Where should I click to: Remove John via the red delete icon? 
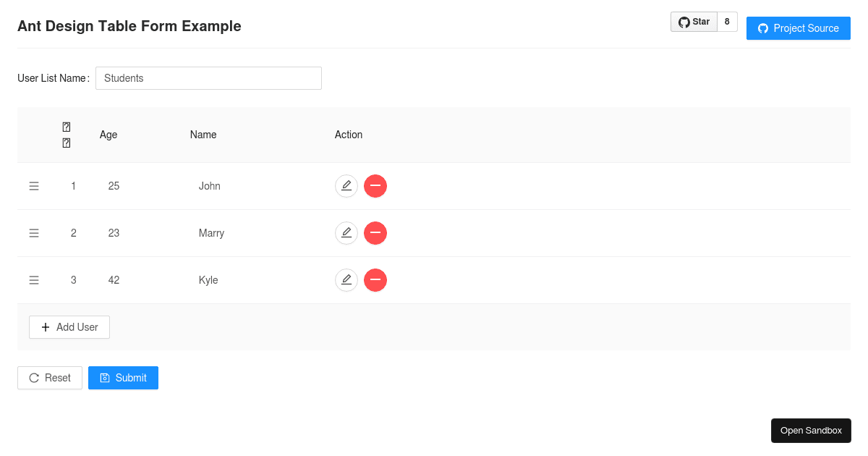coord(375,186)
